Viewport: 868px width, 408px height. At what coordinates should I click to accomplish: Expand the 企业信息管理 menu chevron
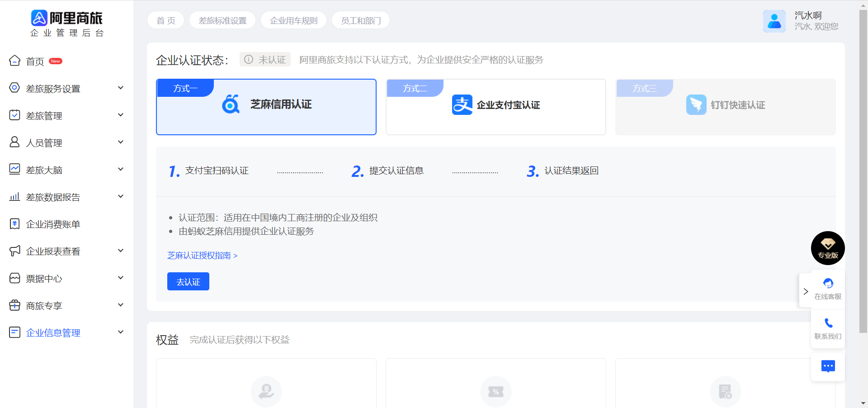121,332
